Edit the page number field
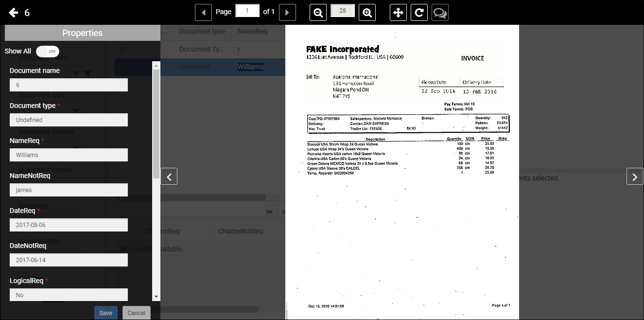Screen dimensions: 644x320 click(x=247, y=11)
